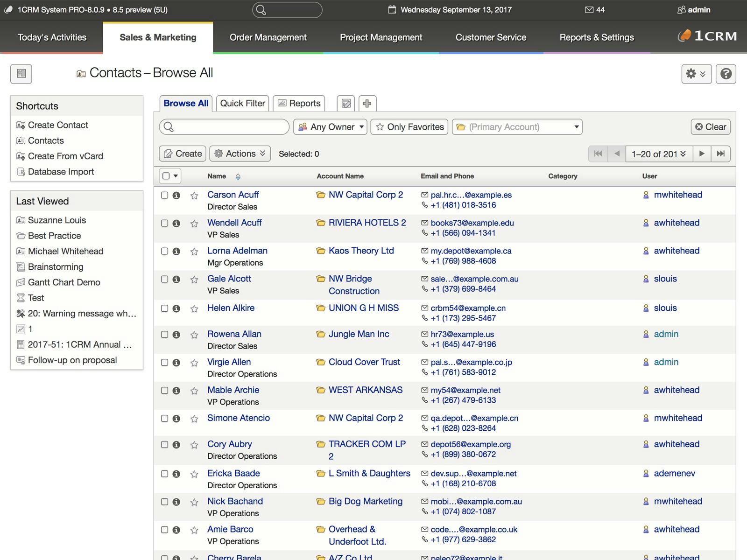Screen dimensions: 747x560
Task: Open Sales & Marketing menu
Action: [x=158, y=37]
